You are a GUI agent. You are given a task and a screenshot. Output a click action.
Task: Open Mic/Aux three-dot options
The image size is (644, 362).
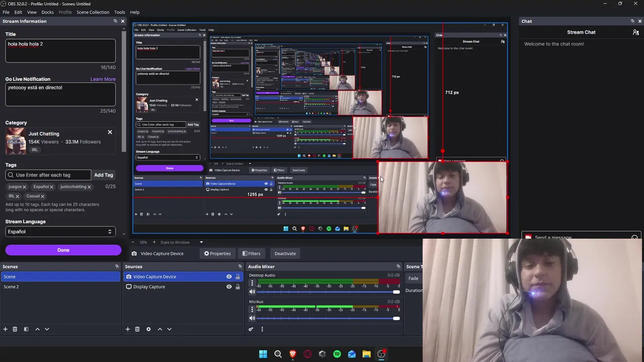click(x=252, y=309)
